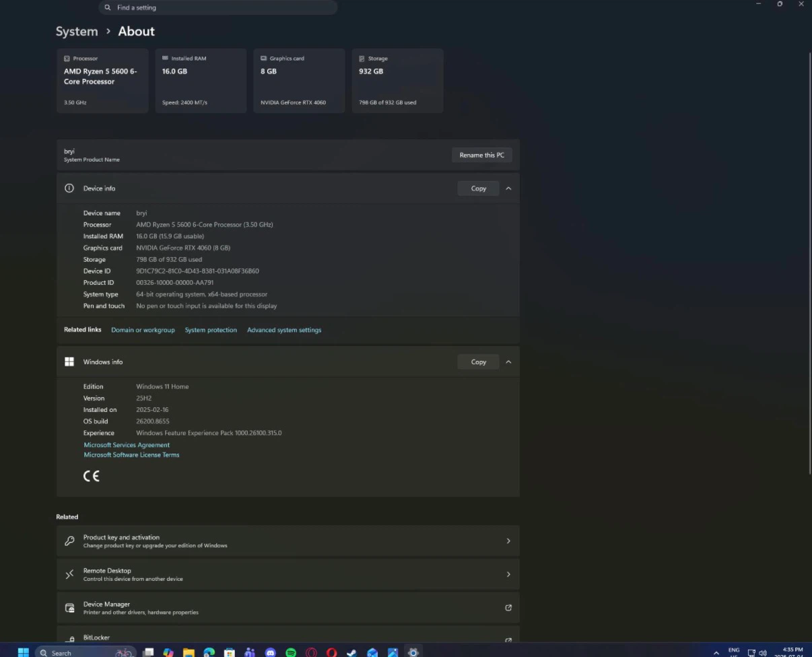The height and width of the screenshot is (657, 812).
Task: Open the Domain or workgroup link
Action: tap(143, 330)
